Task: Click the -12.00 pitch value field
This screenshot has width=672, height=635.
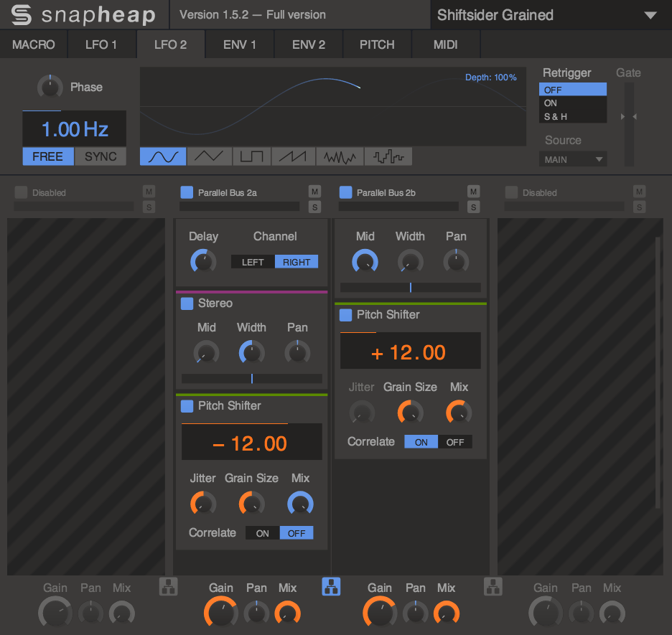Action: point(251,442)
